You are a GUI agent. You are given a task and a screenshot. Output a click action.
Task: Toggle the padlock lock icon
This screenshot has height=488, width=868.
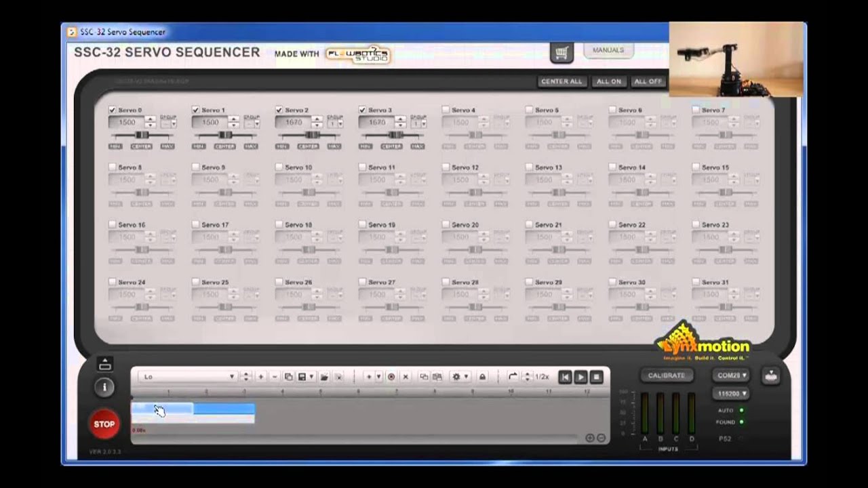[x=482, y=377]
